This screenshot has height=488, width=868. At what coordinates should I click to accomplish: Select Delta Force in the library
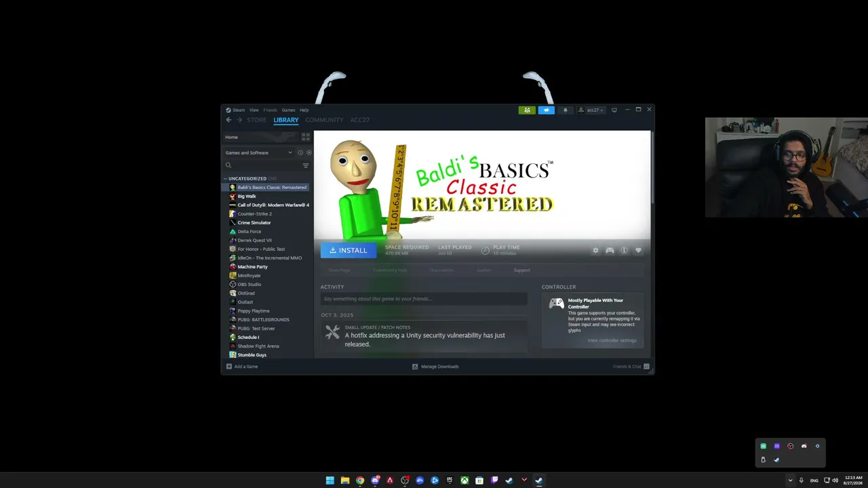[x=267, y=231]
